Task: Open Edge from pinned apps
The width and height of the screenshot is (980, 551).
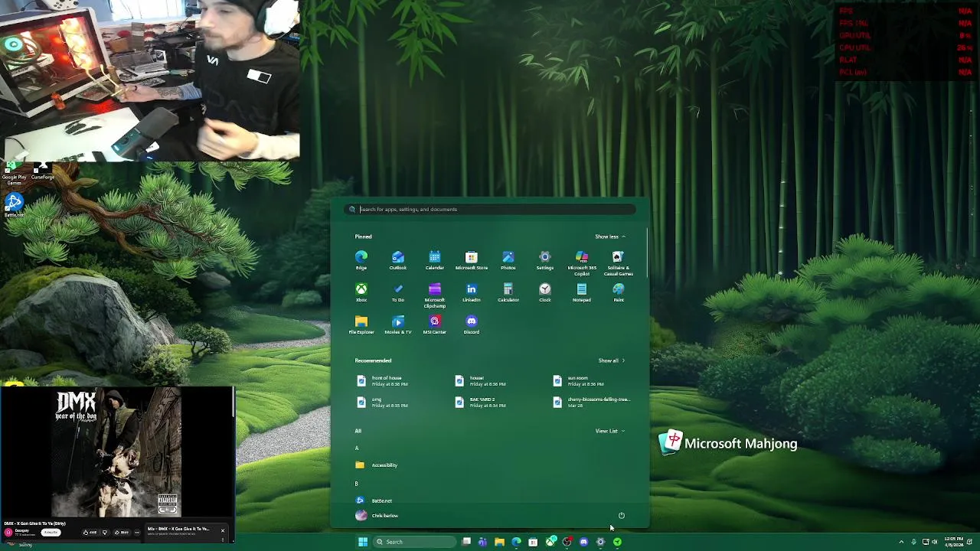Action: (361, 259)
